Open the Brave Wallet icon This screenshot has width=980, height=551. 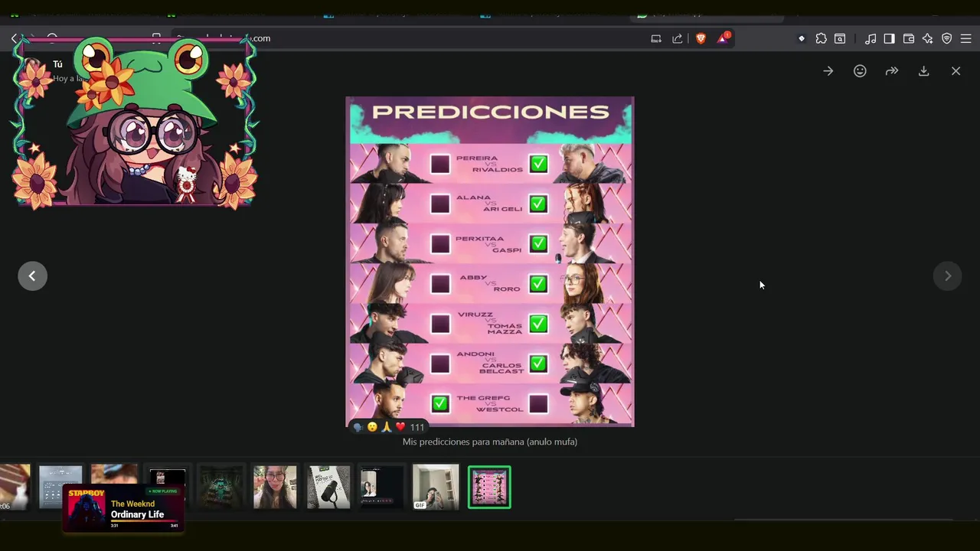909,38
